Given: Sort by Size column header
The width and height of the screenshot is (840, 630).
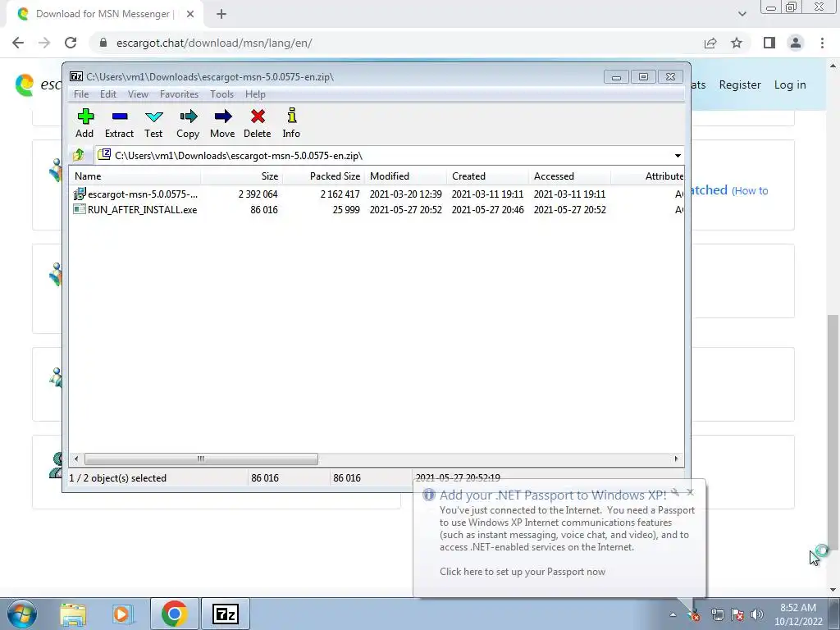Looking at the screenshot, I should (x=242, y=176).
